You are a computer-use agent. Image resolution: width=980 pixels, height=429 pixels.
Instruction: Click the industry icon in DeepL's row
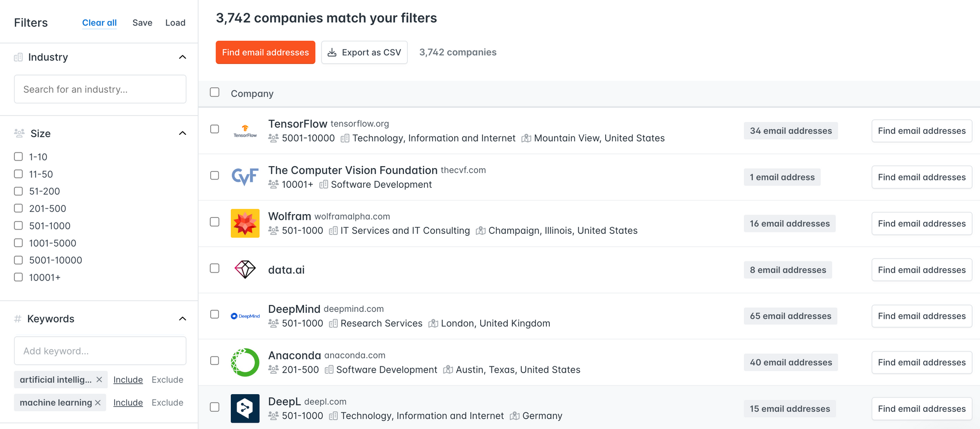point(333,416)
